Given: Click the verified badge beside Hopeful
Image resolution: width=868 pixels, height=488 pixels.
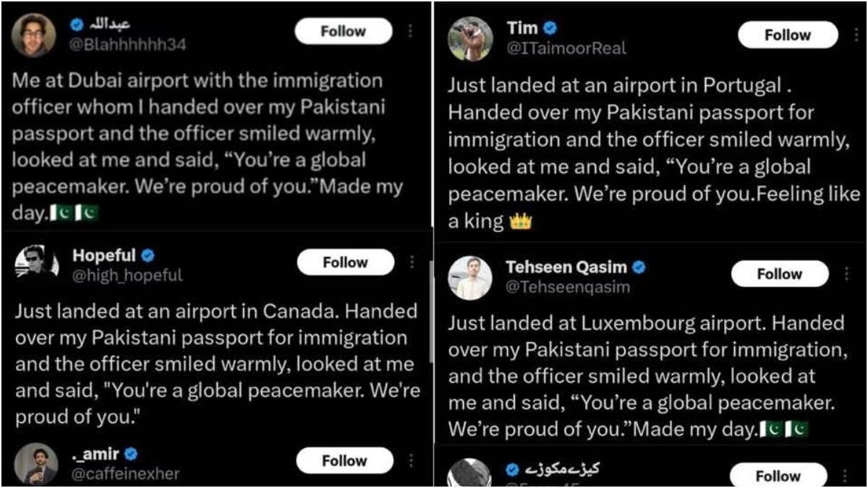Looking at the screenshot, I should coord(149,254).
